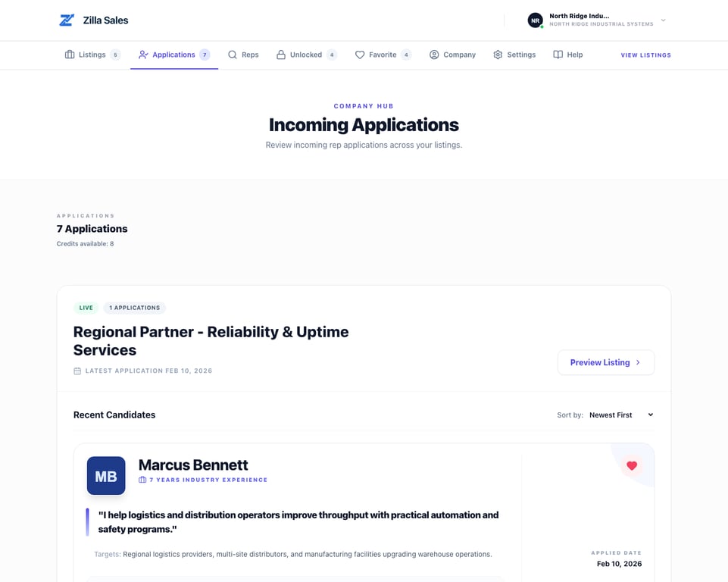This screenshot has width=728, height=582.
Task: Open the Reps tab
Action: coord(243,55)
